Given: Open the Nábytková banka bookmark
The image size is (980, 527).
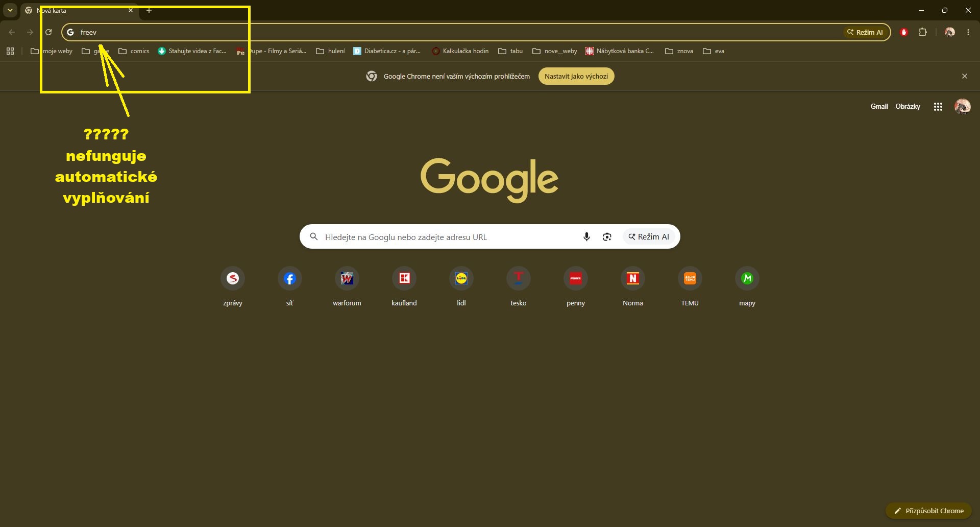Looking at the screenshot, I should pos(620,51).
